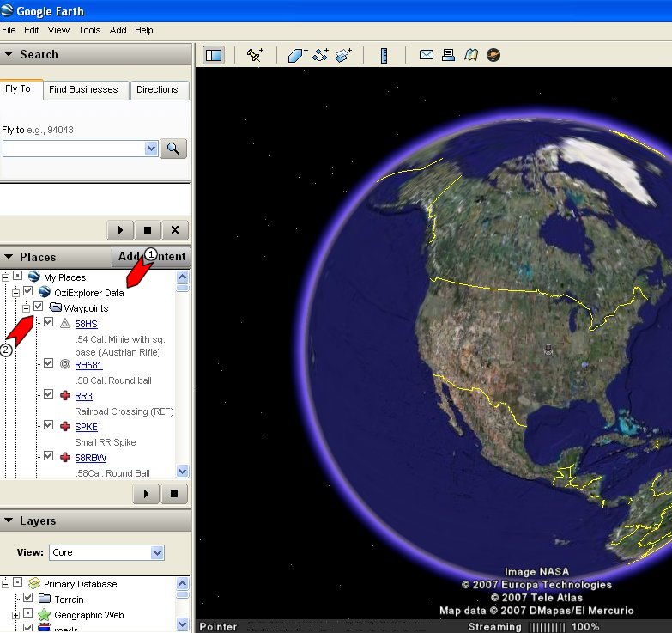Click inside the Fly to input field
Screen dimensions: 672x633
74,149
